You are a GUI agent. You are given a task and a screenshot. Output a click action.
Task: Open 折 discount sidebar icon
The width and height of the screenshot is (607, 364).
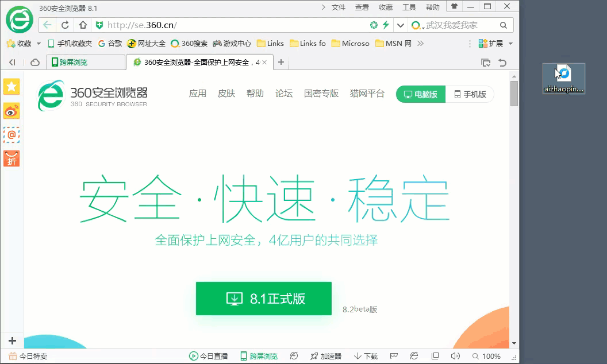click(11, 158)
